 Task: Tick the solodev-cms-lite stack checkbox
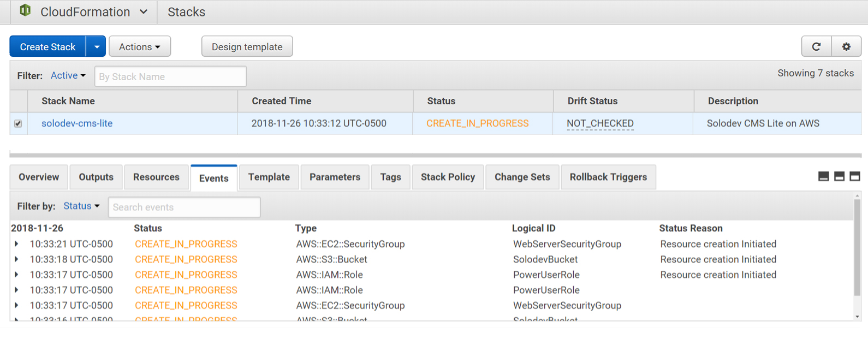click(18, 124)
